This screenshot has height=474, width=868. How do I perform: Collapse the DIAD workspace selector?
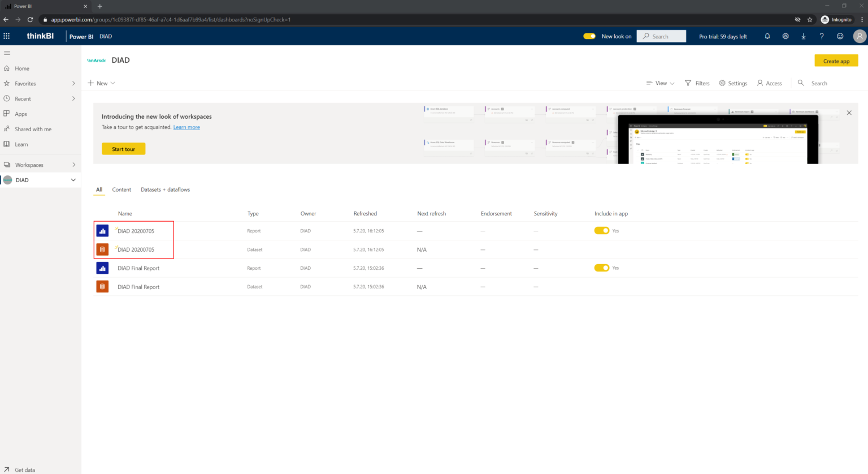pos(73,179)
